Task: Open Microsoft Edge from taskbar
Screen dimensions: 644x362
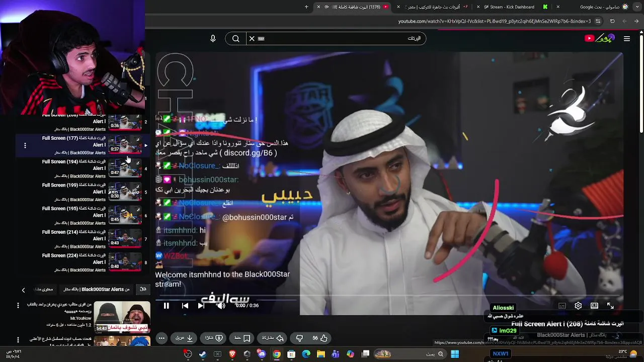Action: (306, 354)
